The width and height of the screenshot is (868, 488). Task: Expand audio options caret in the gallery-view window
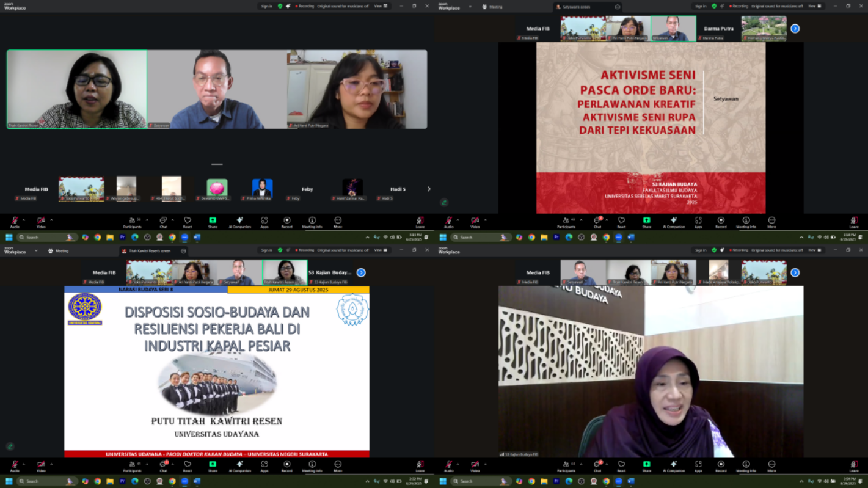tap(24, 220)
